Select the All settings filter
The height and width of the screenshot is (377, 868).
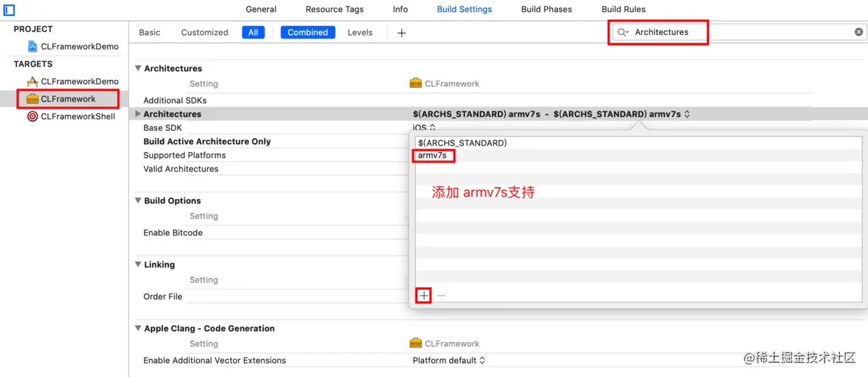(x=253, y=32)
